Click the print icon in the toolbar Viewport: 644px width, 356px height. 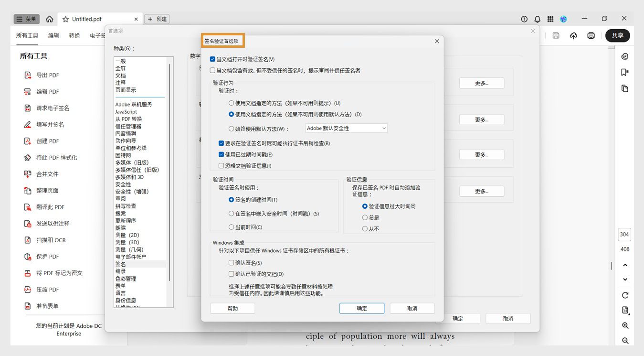(591, 35)
